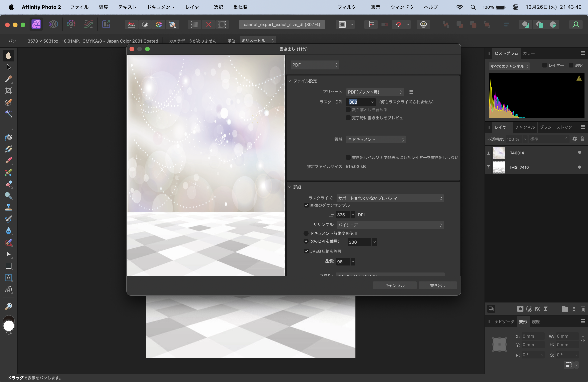Open the レイヤー menu in menu bar
Image resolution: width=588 pixels, height=382 pixels.
[194, 7]
